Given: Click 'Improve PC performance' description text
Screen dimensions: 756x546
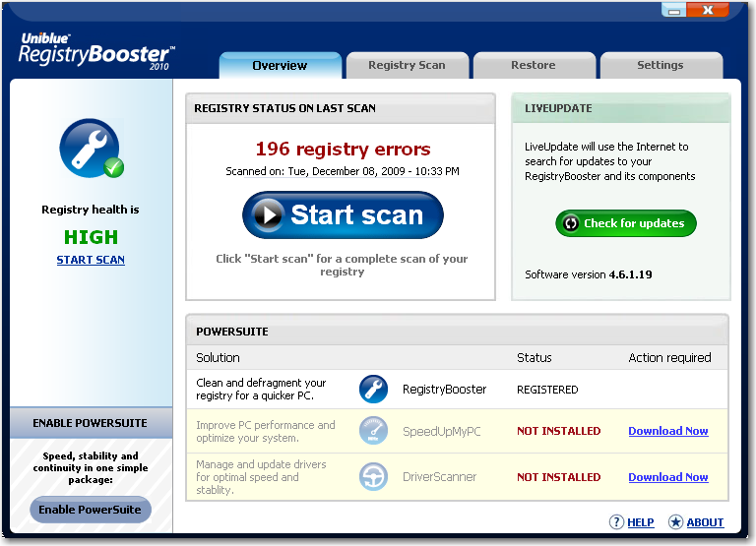Looking at the screenshot, I should click(265, 431).
